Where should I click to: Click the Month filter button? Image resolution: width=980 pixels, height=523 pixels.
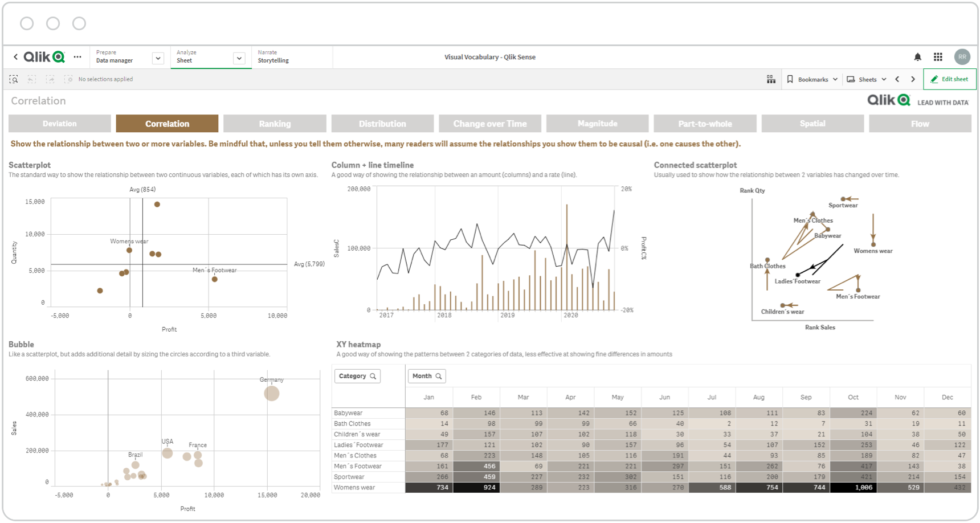pos(427,376)
